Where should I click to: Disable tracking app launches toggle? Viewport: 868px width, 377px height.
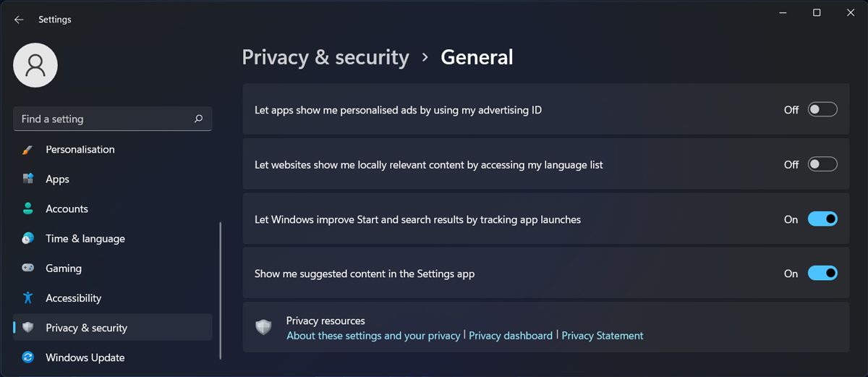[822, 219]
